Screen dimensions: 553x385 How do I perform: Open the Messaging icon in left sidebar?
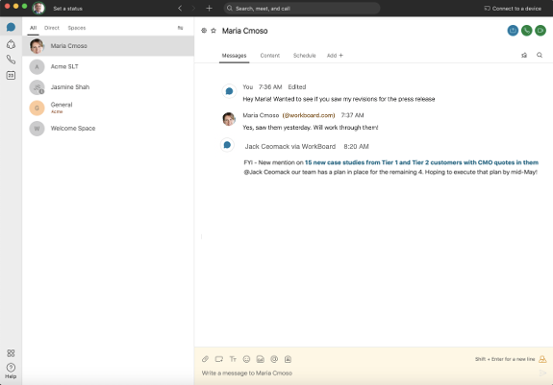(x=11, y=27)
